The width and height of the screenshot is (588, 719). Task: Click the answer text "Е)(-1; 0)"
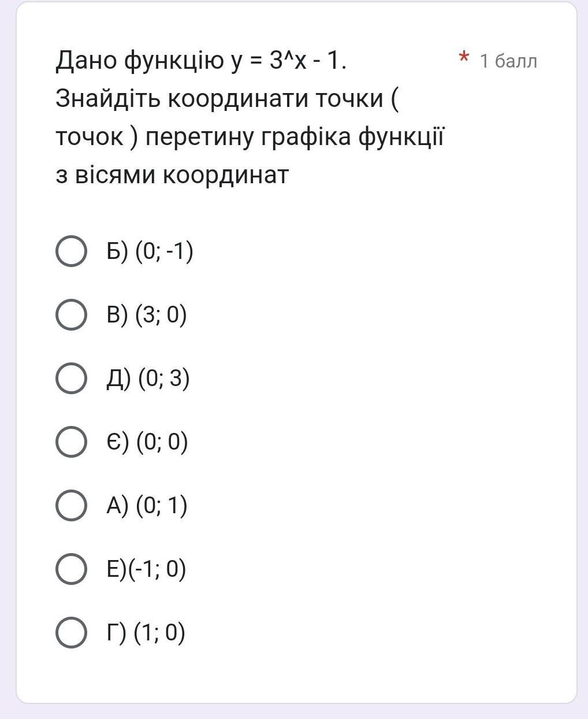click(x=146, y=569)
